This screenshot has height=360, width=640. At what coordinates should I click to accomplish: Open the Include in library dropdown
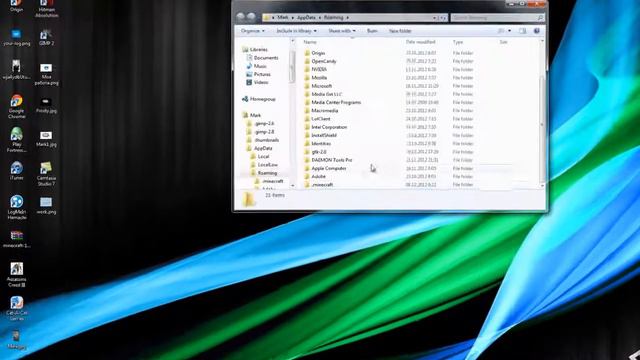[296, 31]
